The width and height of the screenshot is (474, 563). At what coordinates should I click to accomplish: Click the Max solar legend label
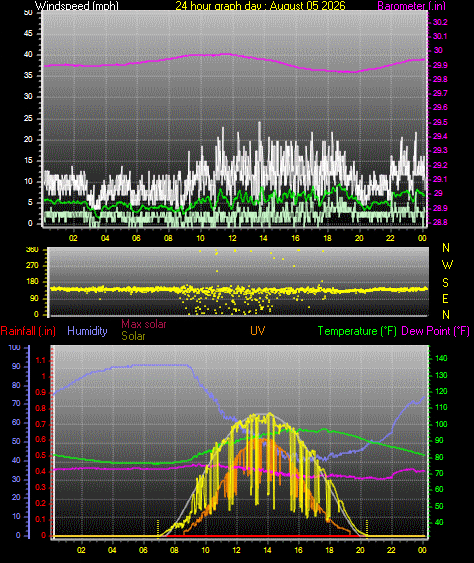pyautogui.click(x=144, y=324)
